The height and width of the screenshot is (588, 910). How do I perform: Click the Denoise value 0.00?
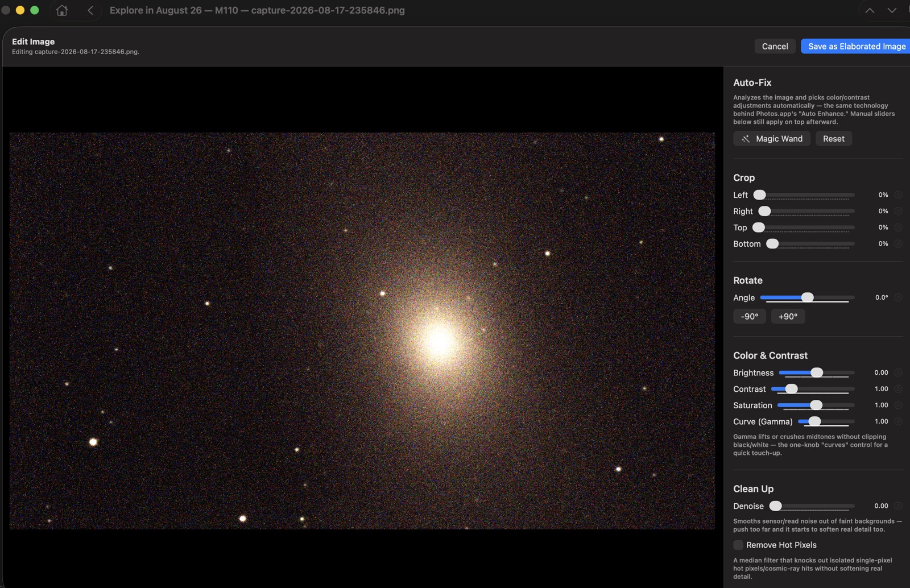point(881,506)
